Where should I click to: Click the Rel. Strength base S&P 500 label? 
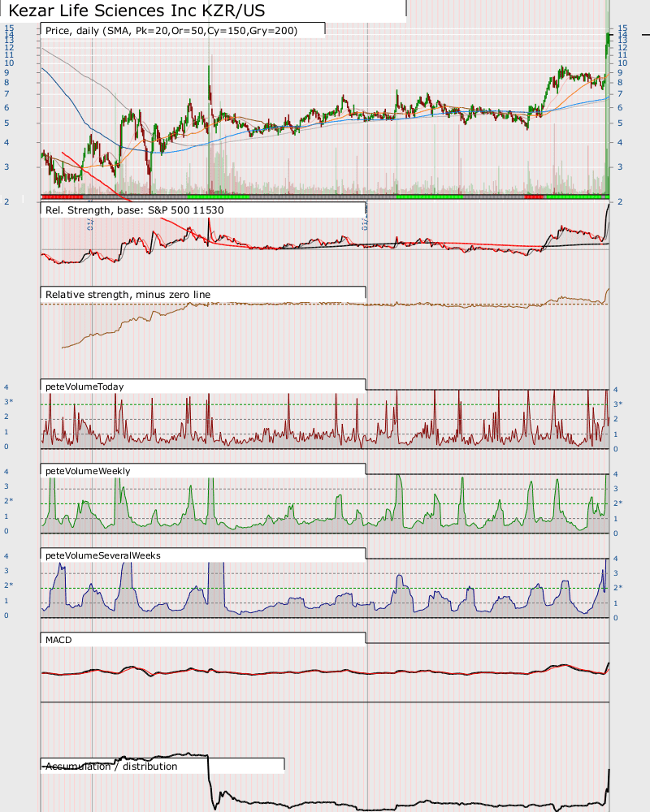point(135,210)
